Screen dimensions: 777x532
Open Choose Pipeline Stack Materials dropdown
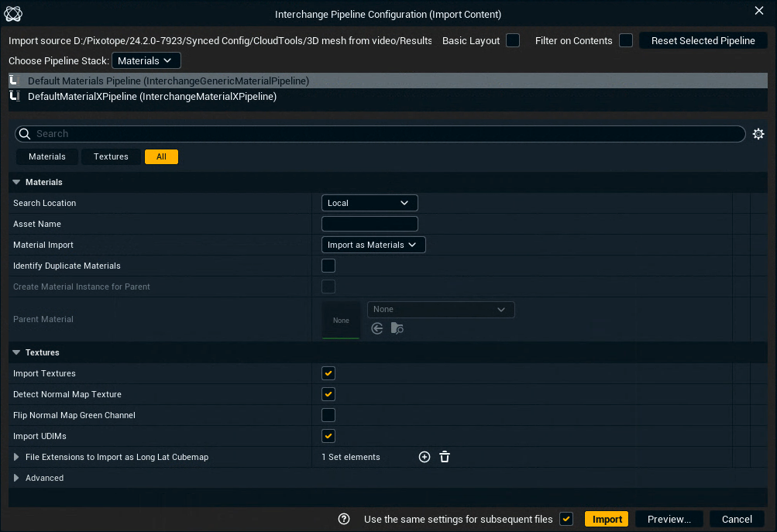(x=146, y=60)
